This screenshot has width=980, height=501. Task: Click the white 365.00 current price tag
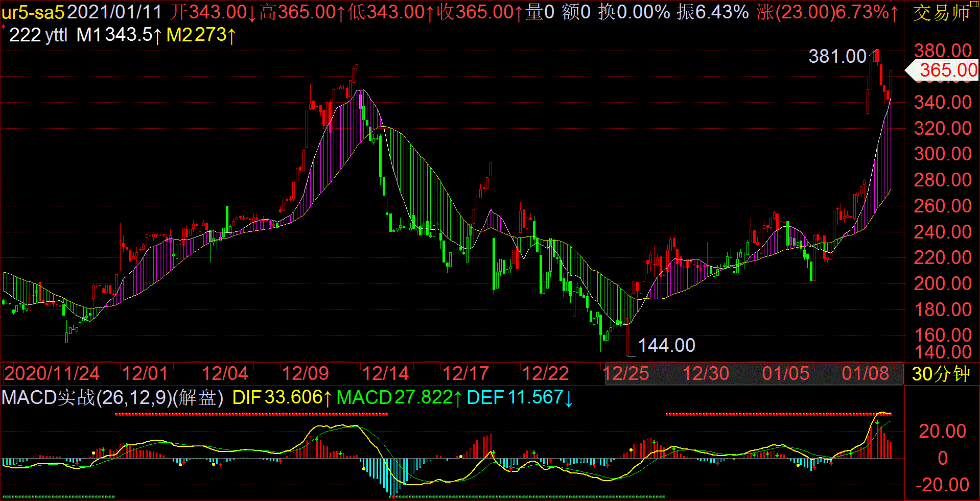click(x=942, y=70)
